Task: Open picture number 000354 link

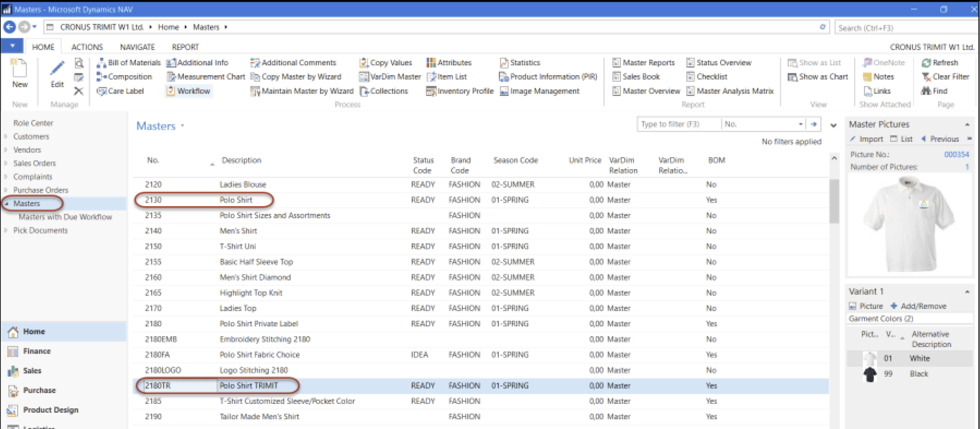Action: 956,155
